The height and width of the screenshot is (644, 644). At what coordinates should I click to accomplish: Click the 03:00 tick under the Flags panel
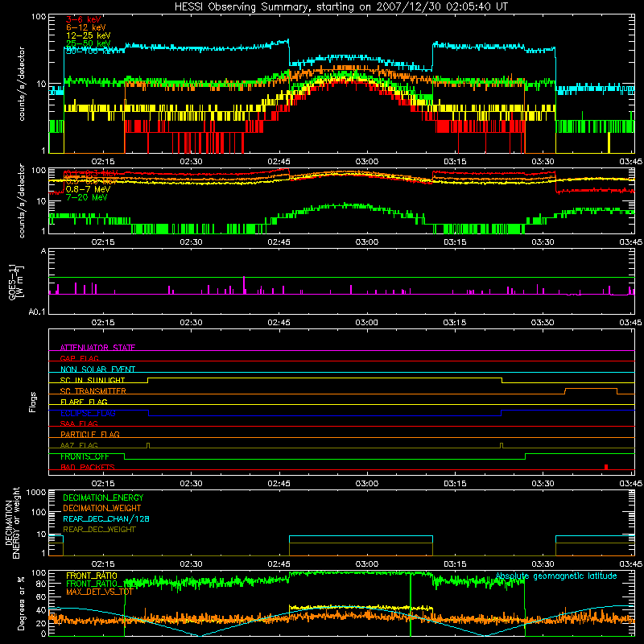[367, 484]
